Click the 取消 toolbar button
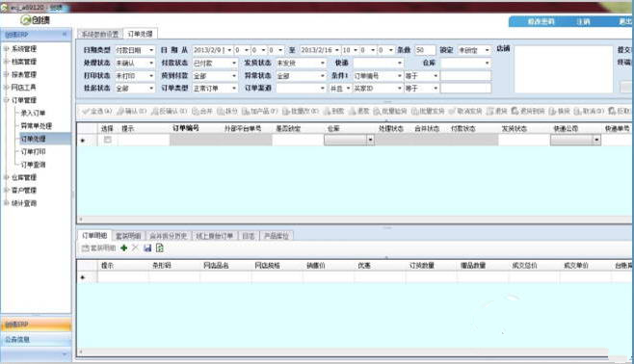Viewport: 634px width, 364px height. tap(589, 111)
